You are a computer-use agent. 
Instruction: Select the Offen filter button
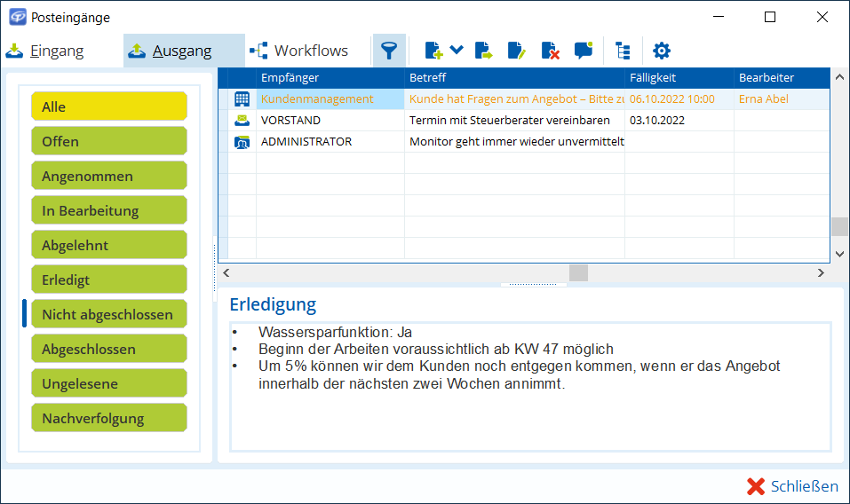pos(109,141)
